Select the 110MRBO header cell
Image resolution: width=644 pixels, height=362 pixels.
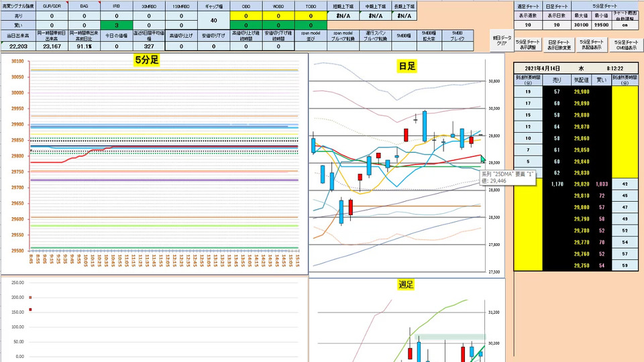tap(181, 6)
